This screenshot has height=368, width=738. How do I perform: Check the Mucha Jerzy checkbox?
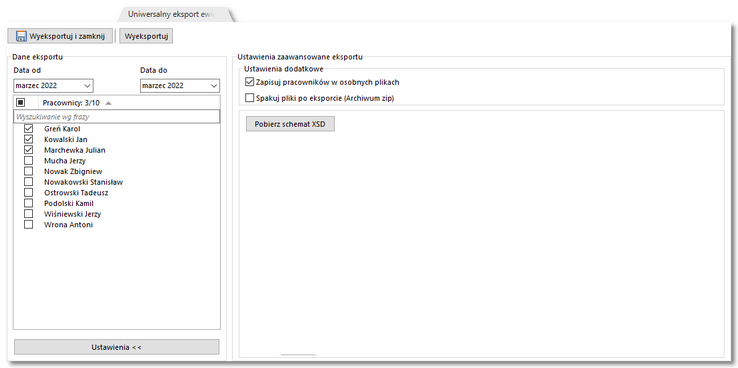[28, 161]
